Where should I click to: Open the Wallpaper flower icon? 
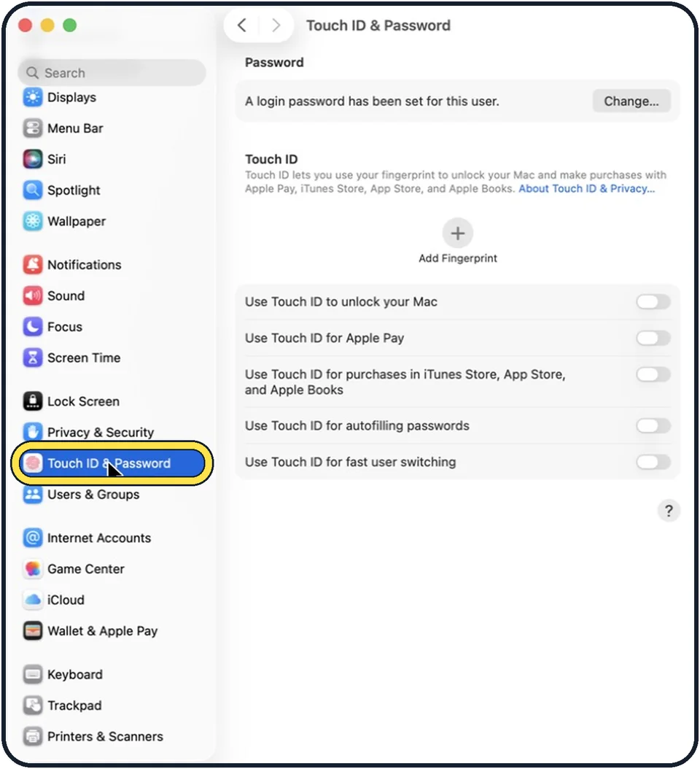tap(33, 222)
